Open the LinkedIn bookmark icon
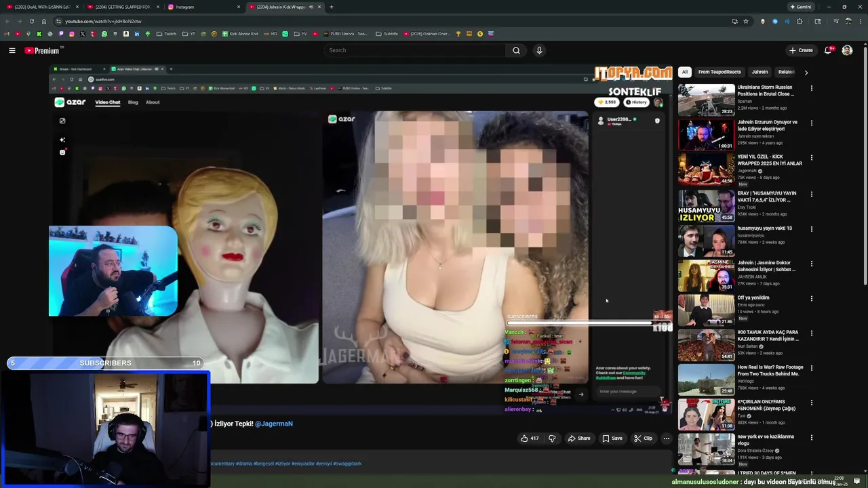 (x=137, y=33)
